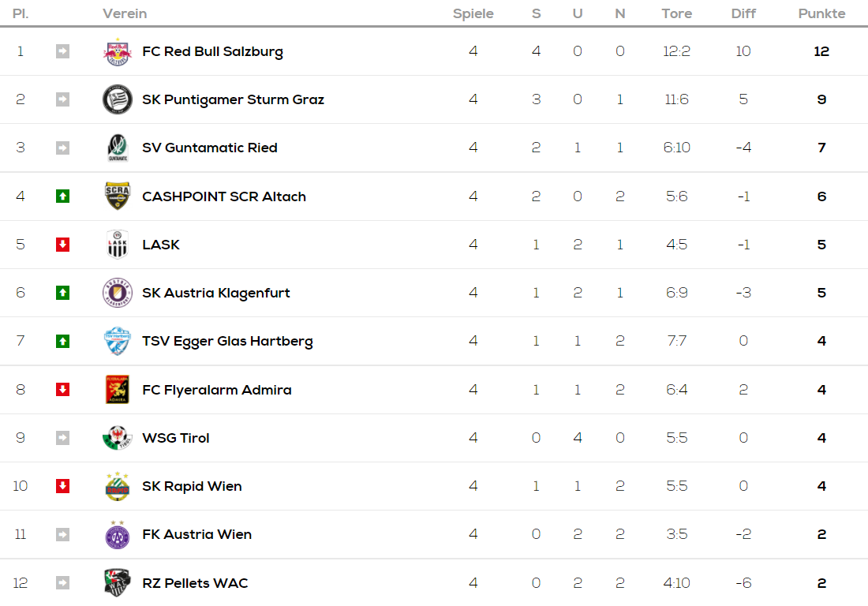Sort the table by Punkte column

(x=821, y=13)
